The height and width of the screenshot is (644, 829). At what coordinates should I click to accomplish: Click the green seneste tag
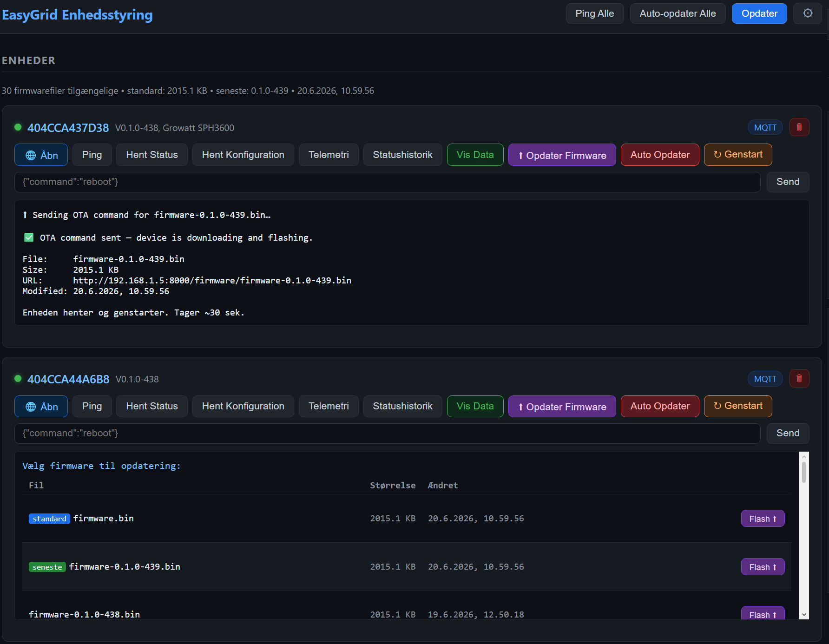pos(47,567)
